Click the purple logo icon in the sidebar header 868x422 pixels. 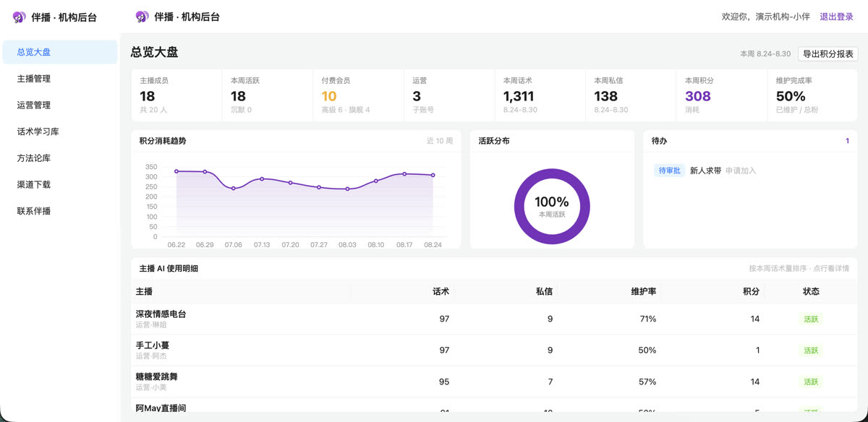(x=20, y=17)
